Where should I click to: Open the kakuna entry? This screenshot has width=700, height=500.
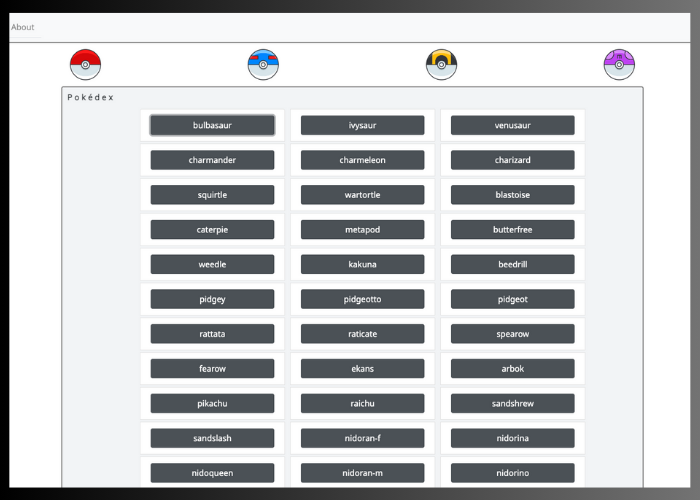pyautogui.click(x=362, y=265)
